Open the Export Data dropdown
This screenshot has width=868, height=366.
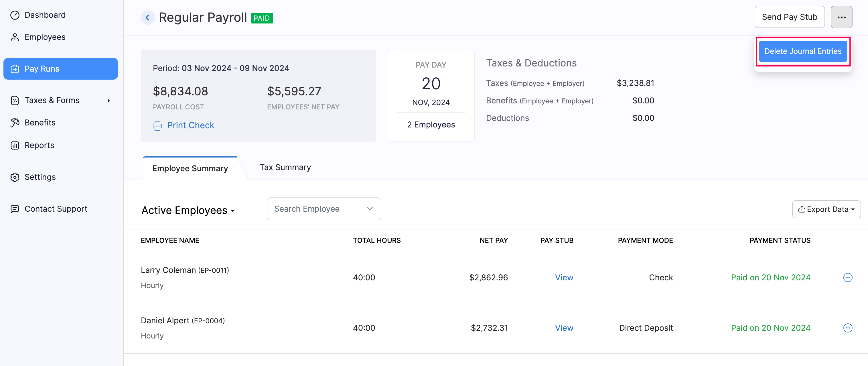[x=826, y=209]
